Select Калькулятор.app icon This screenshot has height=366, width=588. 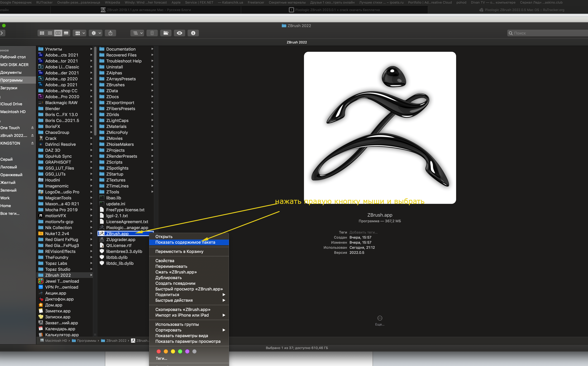41,335
